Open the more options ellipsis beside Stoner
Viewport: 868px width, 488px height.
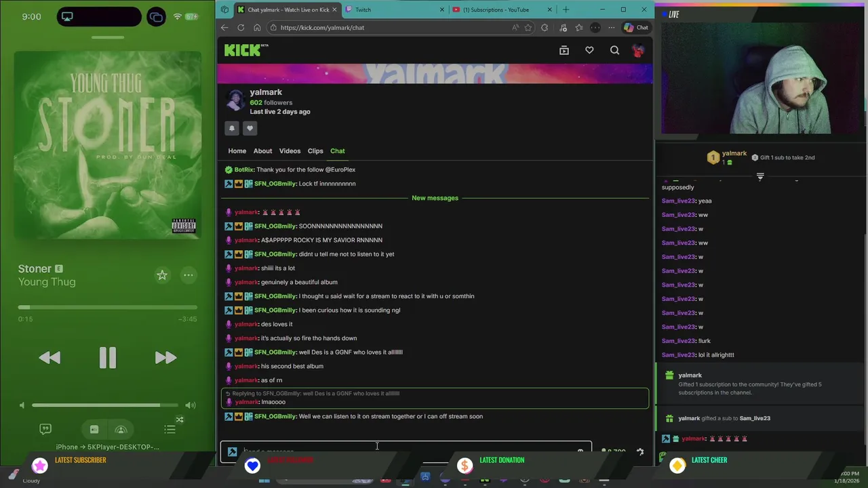(x=188, y=275)
